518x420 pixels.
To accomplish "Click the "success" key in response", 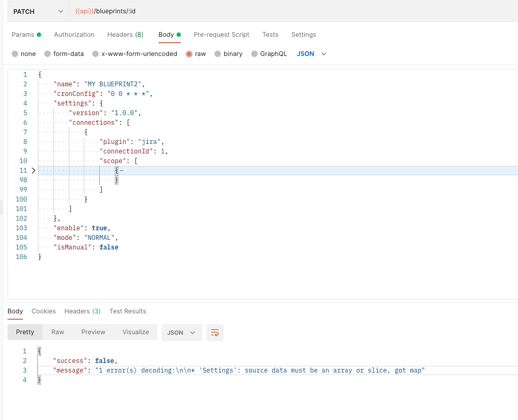I will (70, 361).
